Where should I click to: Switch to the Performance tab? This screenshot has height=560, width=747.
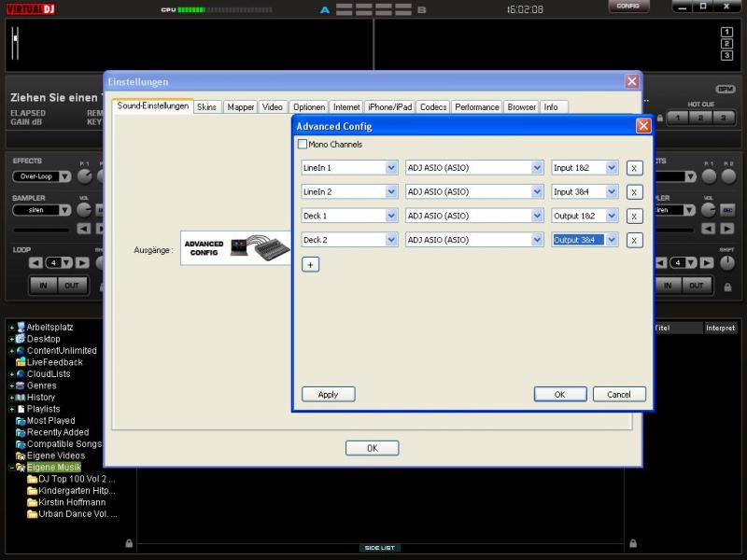coord(477,107)
